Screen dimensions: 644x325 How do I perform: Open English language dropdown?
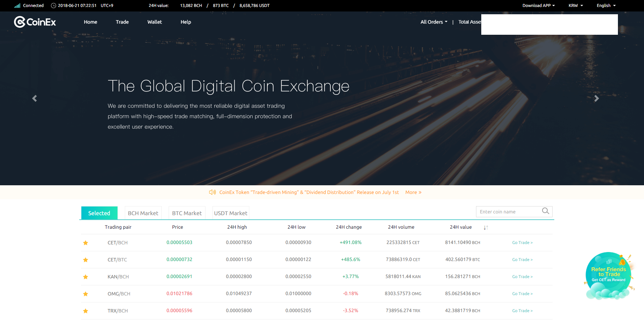pyautogui.click(x=606, y=6)
